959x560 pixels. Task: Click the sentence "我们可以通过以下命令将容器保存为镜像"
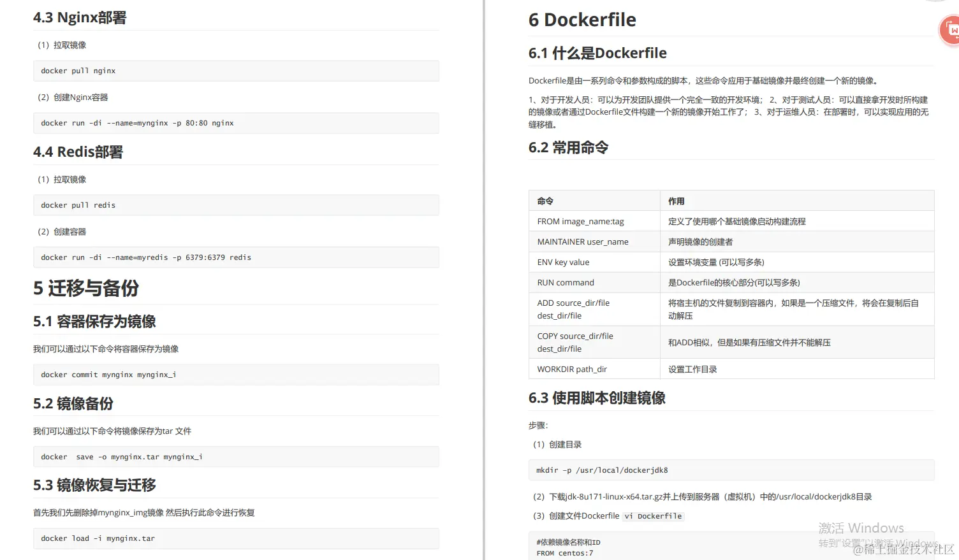[106, 349]
